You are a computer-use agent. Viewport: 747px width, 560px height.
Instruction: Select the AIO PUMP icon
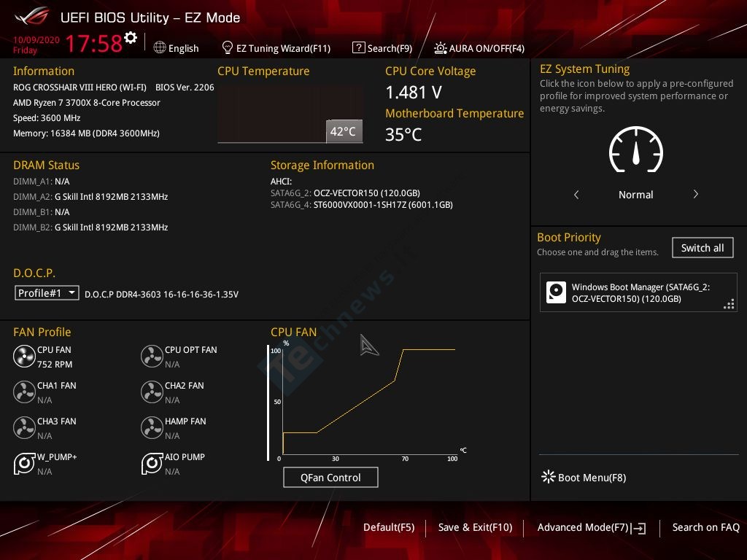[152, 463]
